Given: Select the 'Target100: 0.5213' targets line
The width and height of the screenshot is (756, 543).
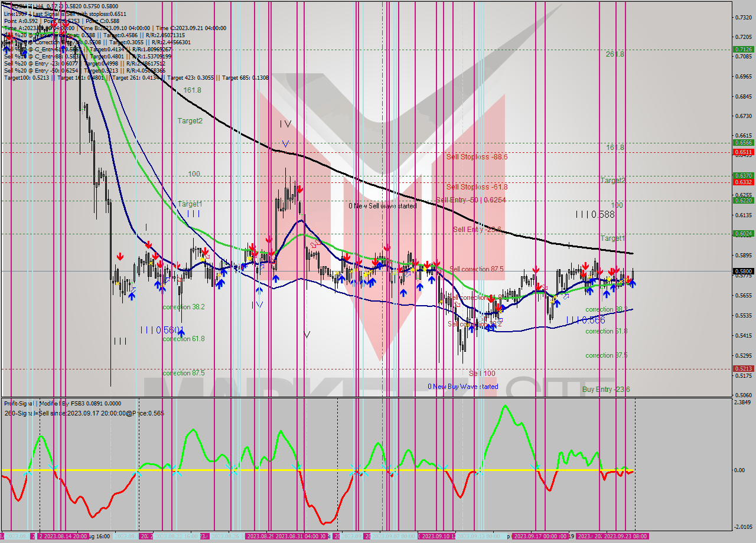Looking at the screenshot, I should point(136,77).
